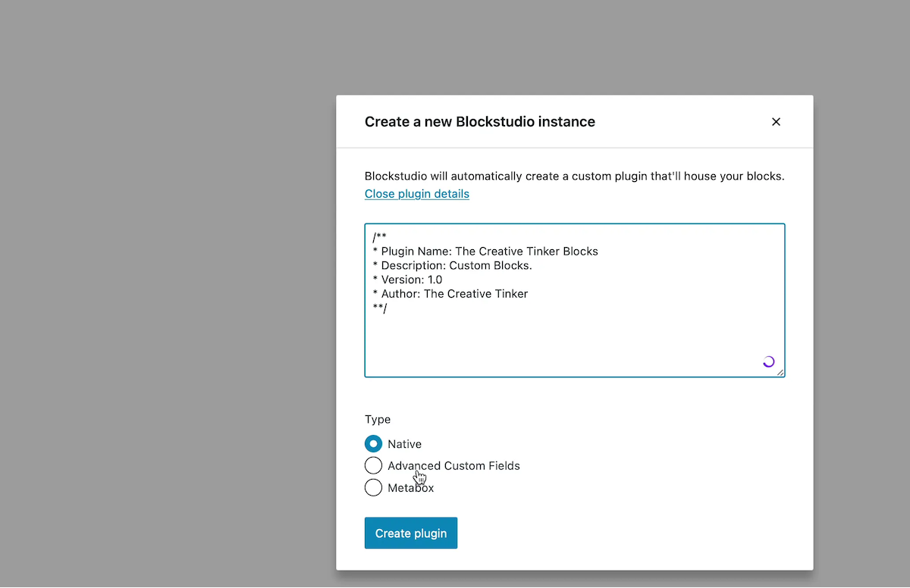Click the Version: 1.0 line

click(x=409, y=279)
